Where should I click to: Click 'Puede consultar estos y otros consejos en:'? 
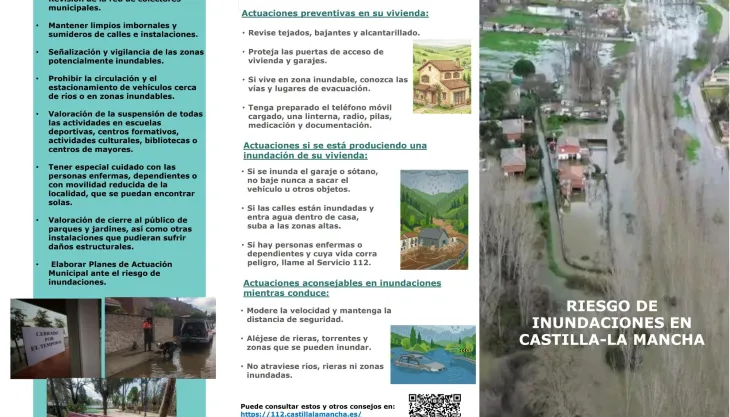click(x=318, y=406)
